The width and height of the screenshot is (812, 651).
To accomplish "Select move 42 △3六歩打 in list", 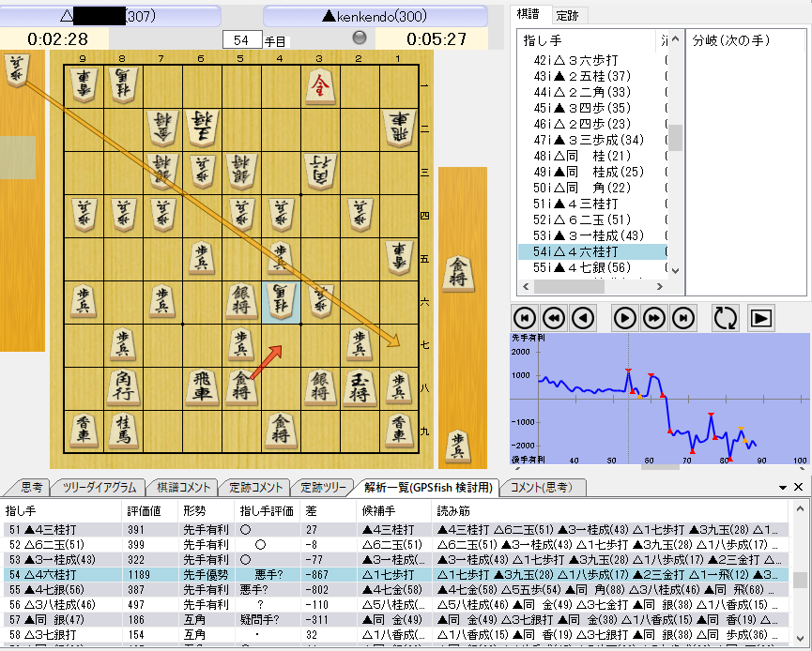I will click(x=592, y=60).
